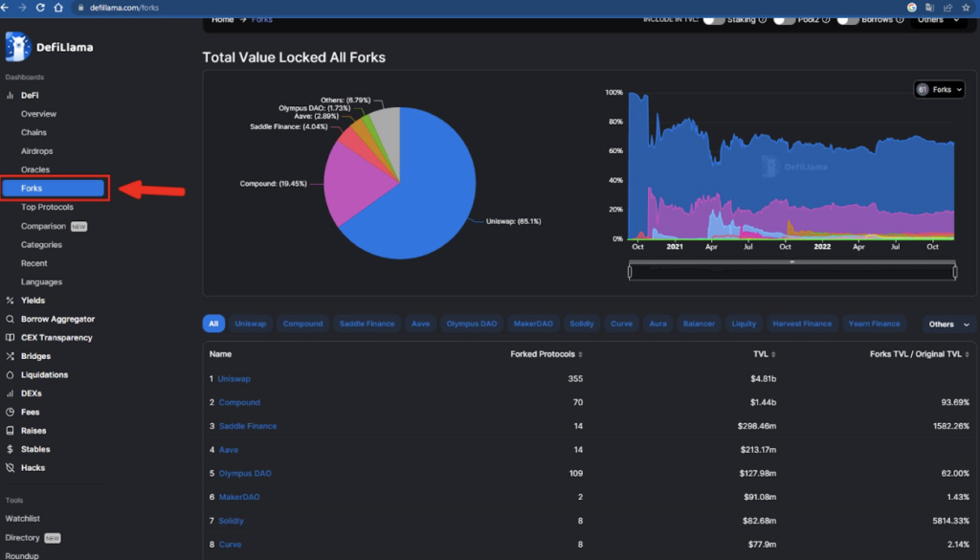Click the Pool2 info icon

point(826,20)
